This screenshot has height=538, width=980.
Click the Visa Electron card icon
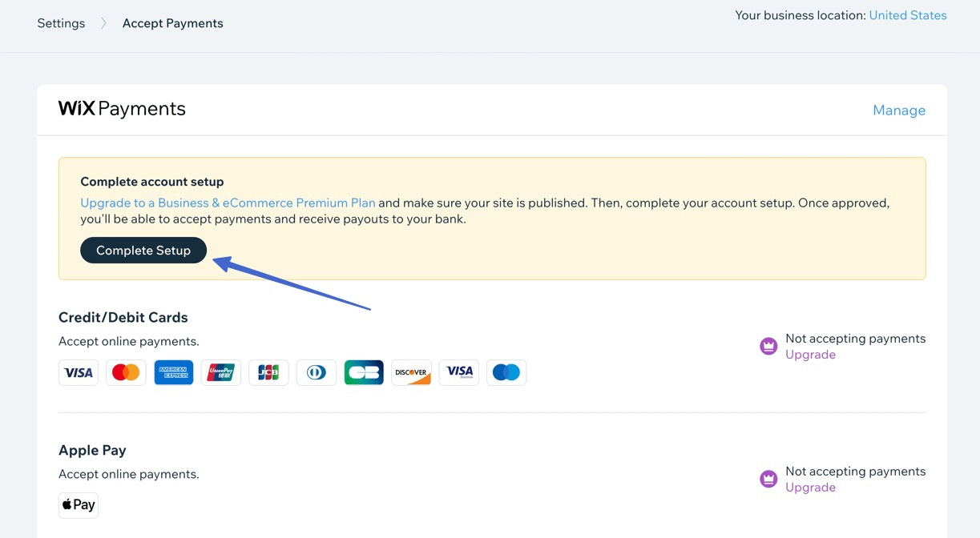tap(458, 371)
